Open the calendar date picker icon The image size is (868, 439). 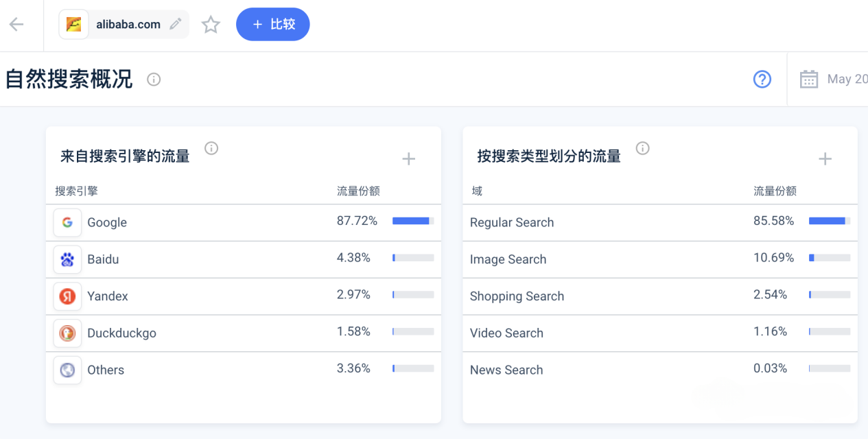point(809,80)
